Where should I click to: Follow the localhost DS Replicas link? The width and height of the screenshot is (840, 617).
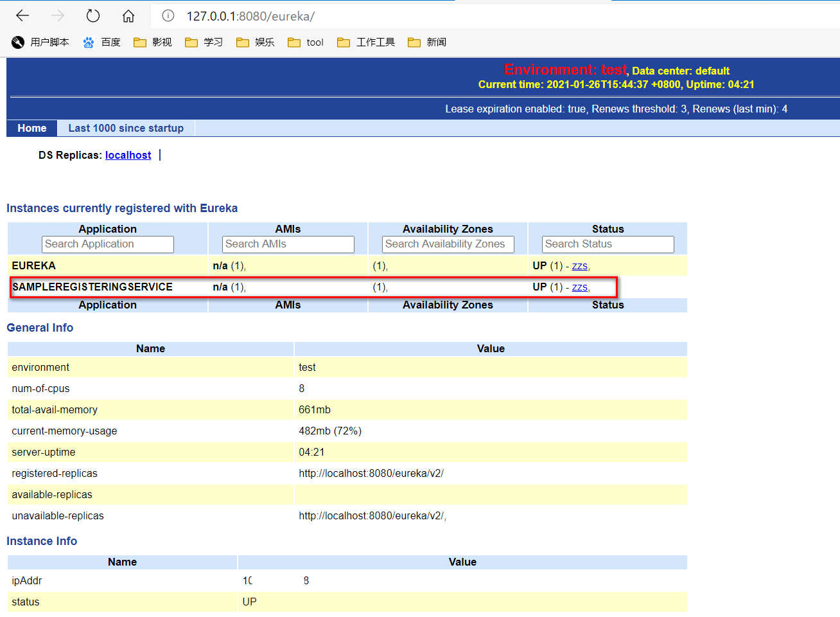point(128,155)
